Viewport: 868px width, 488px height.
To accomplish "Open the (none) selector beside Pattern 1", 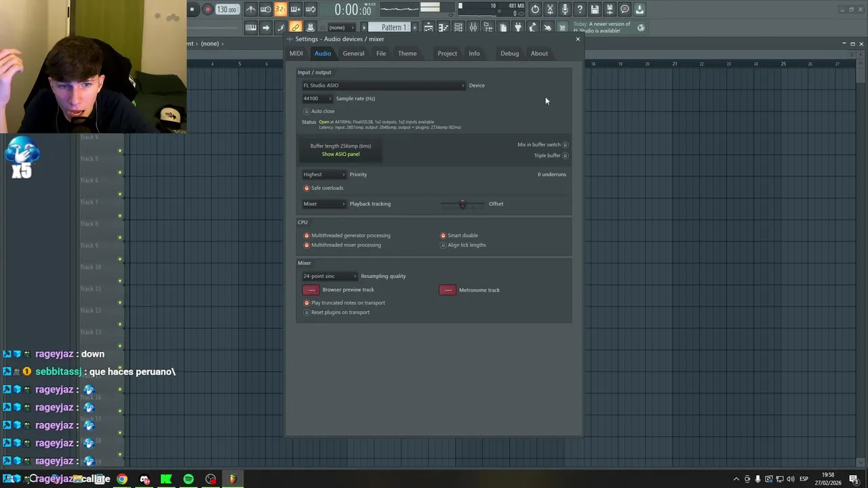I will click(x=342, y=27).
